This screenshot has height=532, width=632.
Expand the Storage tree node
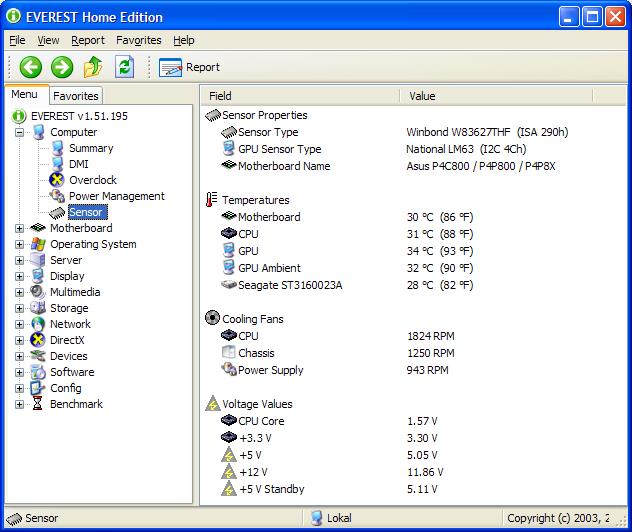click(x=19, y=308)
